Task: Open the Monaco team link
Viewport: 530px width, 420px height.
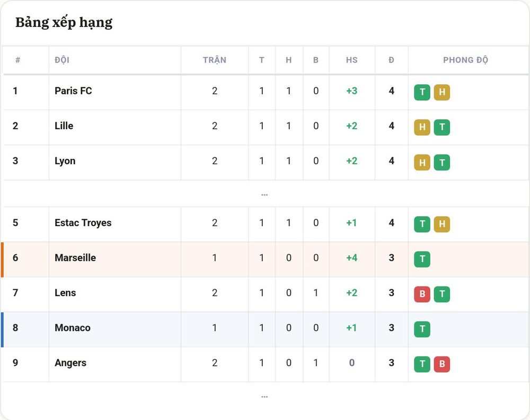Action: point(72,328)
